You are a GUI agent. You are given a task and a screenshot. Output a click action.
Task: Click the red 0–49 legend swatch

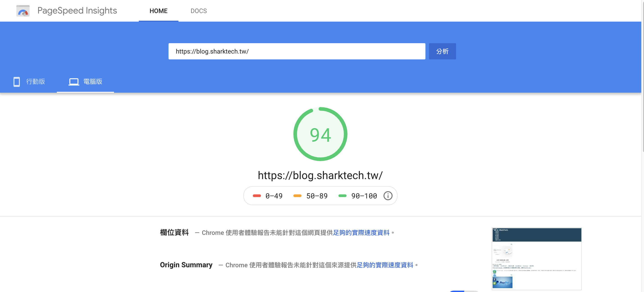click(x=257, y=196)
